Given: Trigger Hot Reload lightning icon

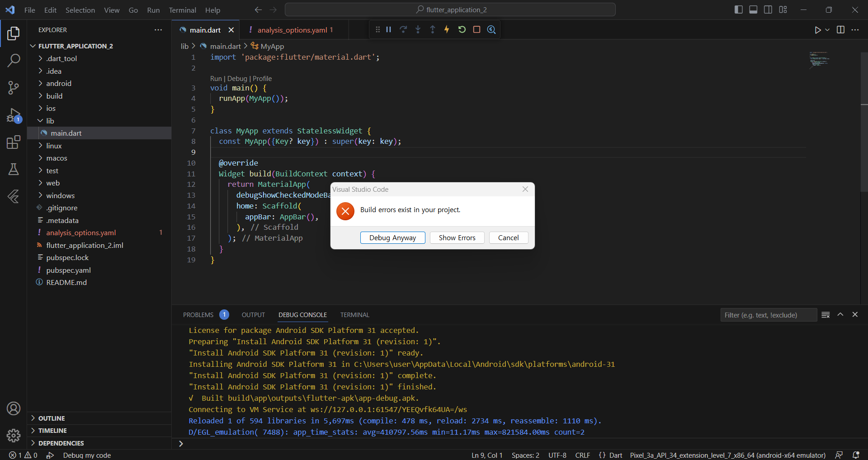Looking at the screenshot, I should 447,29.
